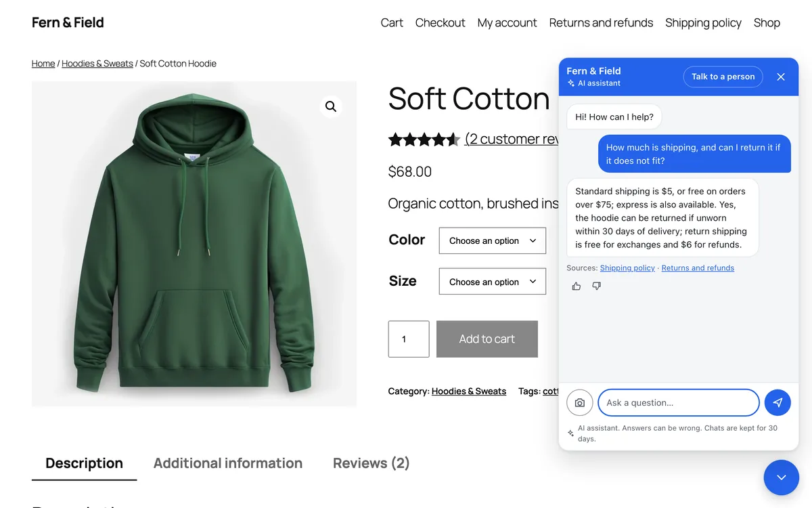Click the Talk to a person button

(723, 77)
